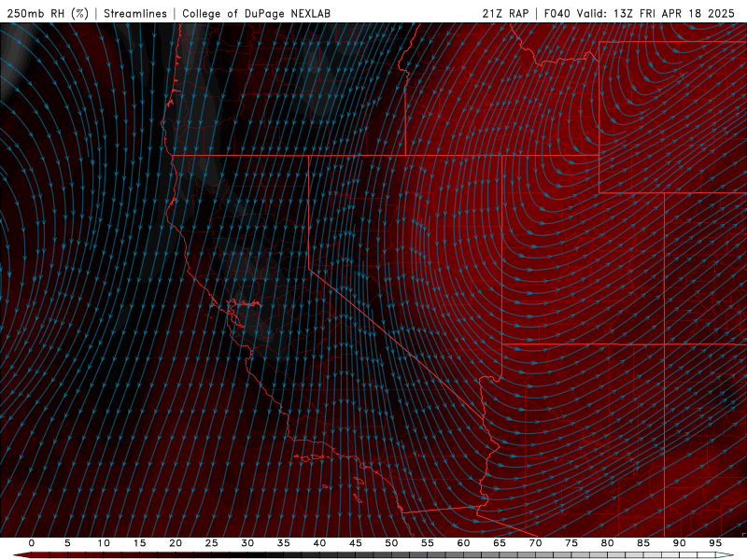Click the colorbar tick label "70"
Image resolution: width=747 pixels, height=560 pixels.
pos(535,543)
